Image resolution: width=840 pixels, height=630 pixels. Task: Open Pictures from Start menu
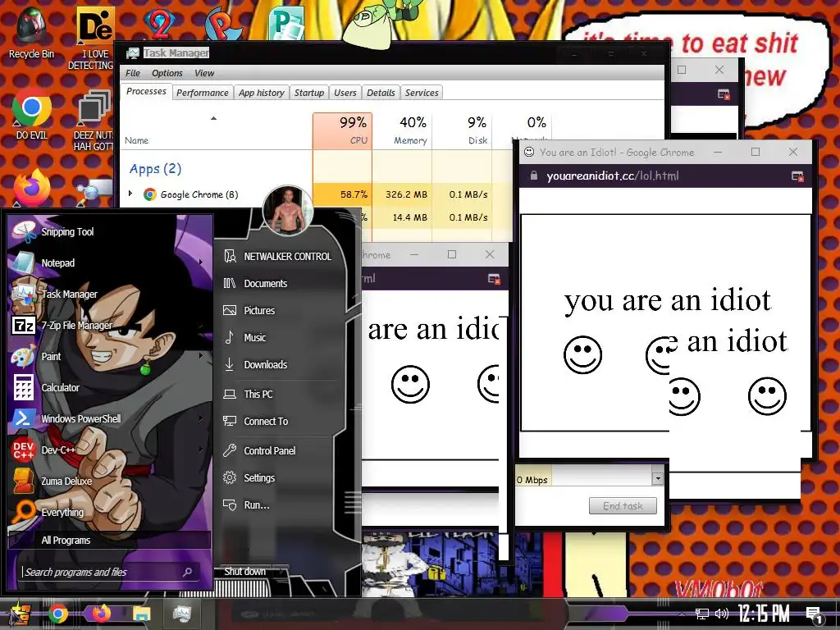249,310
